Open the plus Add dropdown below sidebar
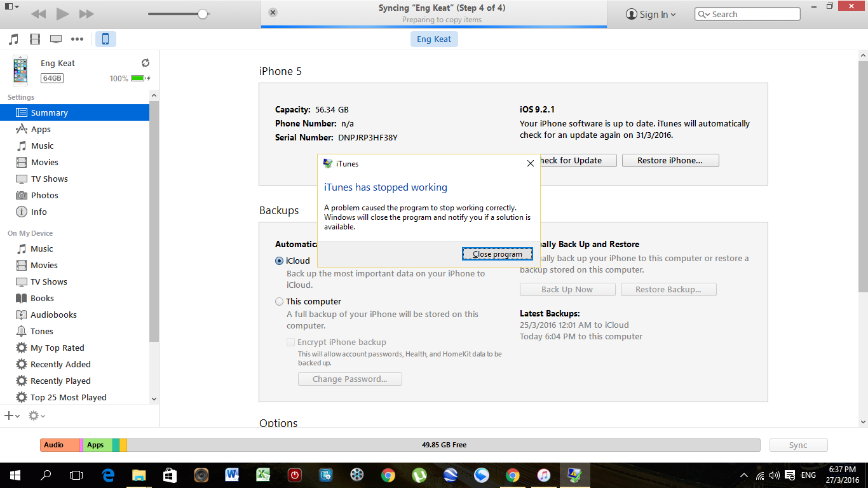Viewport: 868px width, 488px height. pyautogui.click(x=12, y=416)
